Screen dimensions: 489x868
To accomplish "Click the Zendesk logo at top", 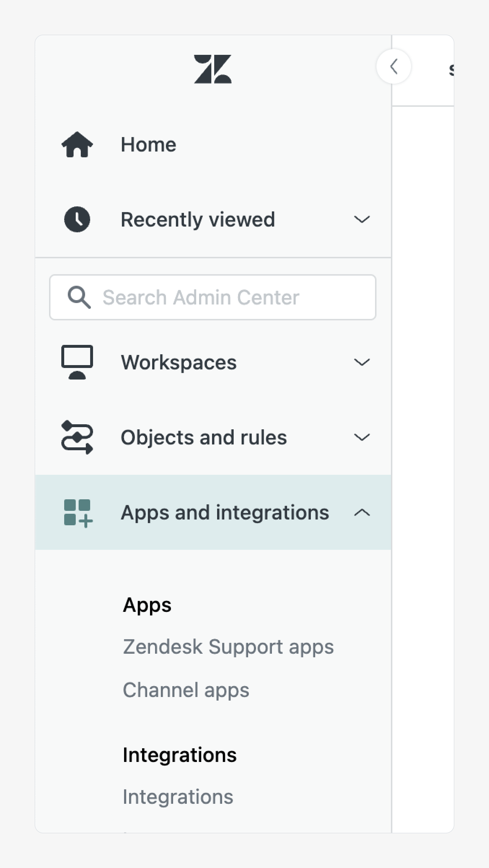I will click(x=213, y=69).
